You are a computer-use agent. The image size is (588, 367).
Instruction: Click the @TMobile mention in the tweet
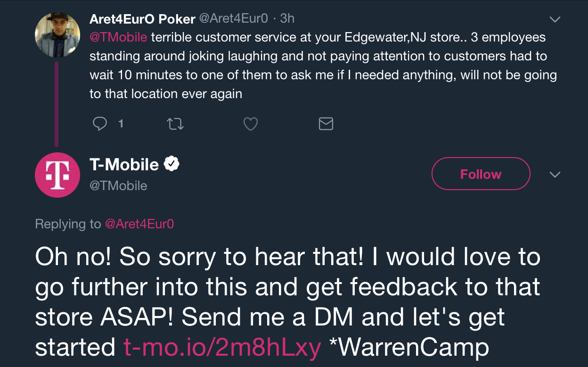click(118, 37)
